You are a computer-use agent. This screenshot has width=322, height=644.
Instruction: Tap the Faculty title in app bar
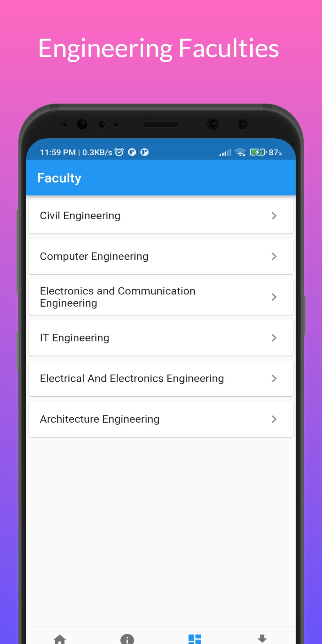tap(59, 178)
